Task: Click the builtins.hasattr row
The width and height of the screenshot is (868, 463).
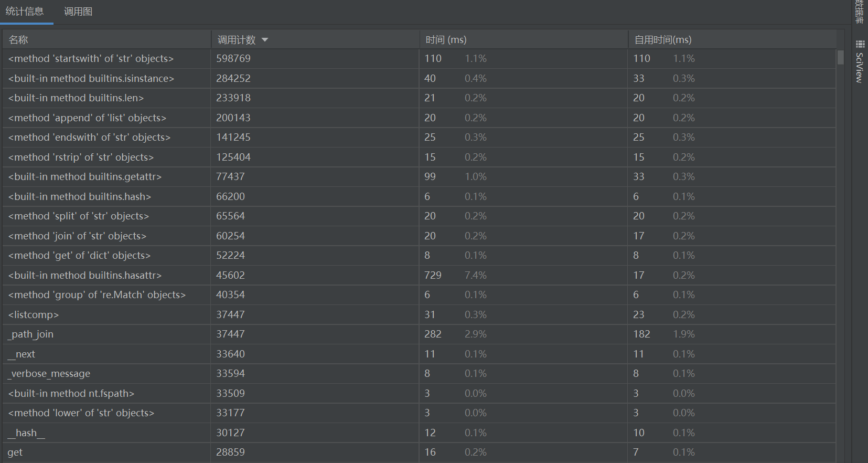Action: 84,275
